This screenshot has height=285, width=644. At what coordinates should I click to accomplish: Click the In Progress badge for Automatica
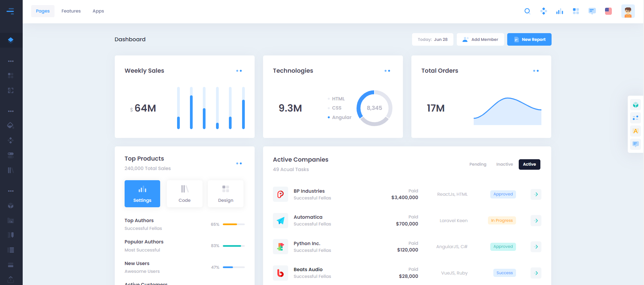tap(502, 220)
